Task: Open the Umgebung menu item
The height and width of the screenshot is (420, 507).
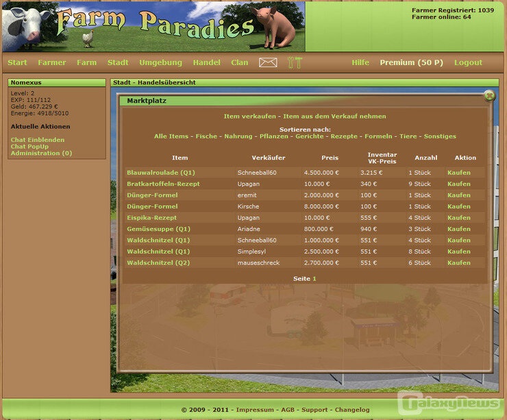Action: (161, 62)
